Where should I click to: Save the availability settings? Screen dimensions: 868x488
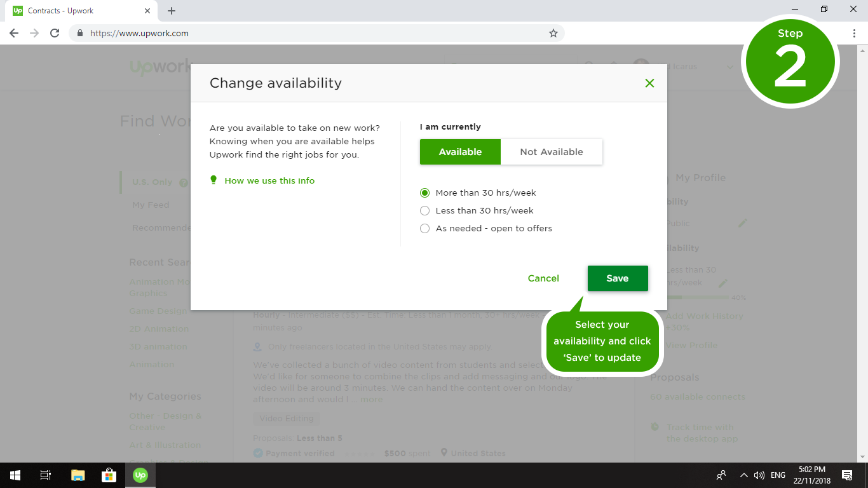point(618,278)
